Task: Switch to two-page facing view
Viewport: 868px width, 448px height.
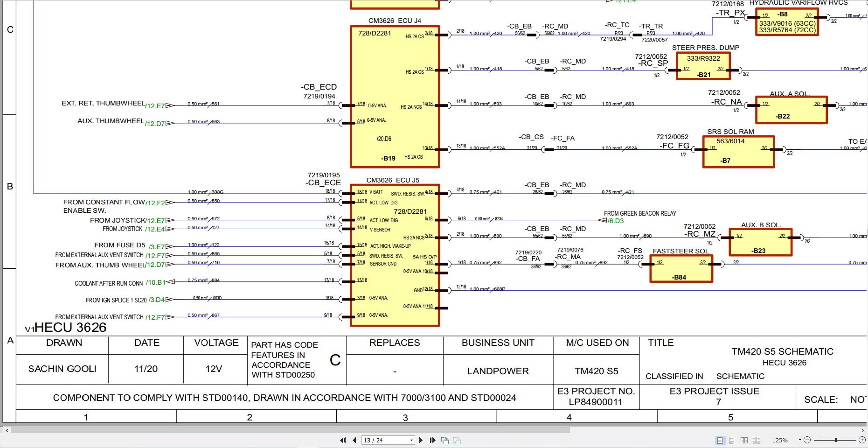Action: point(744,440)
